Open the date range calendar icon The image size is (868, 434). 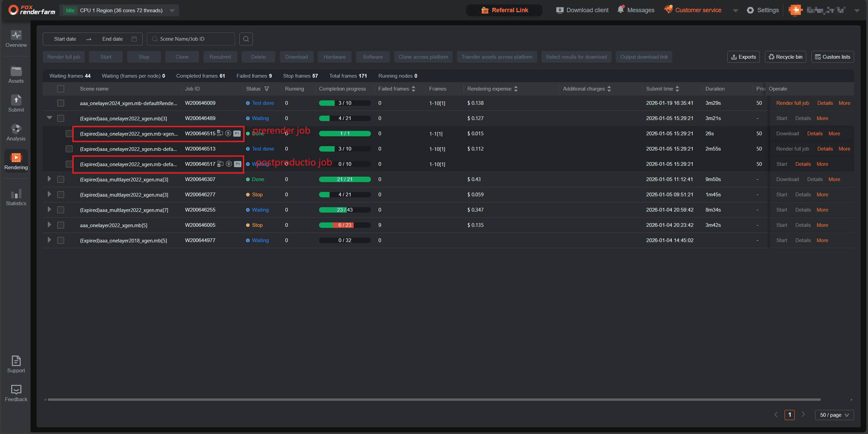pyautogui.click(x=134, y=39)
